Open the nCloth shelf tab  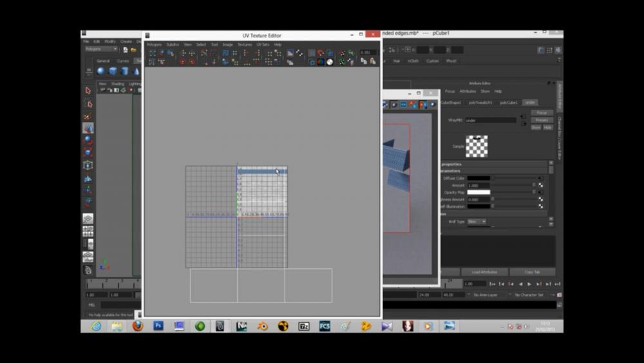coord(413,61)
